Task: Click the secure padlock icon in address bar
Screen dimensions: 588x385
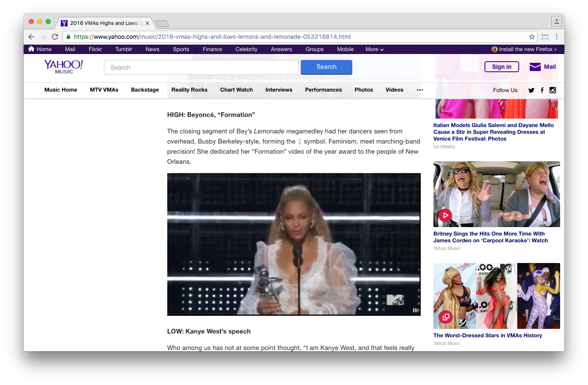Action: point(68,37)
